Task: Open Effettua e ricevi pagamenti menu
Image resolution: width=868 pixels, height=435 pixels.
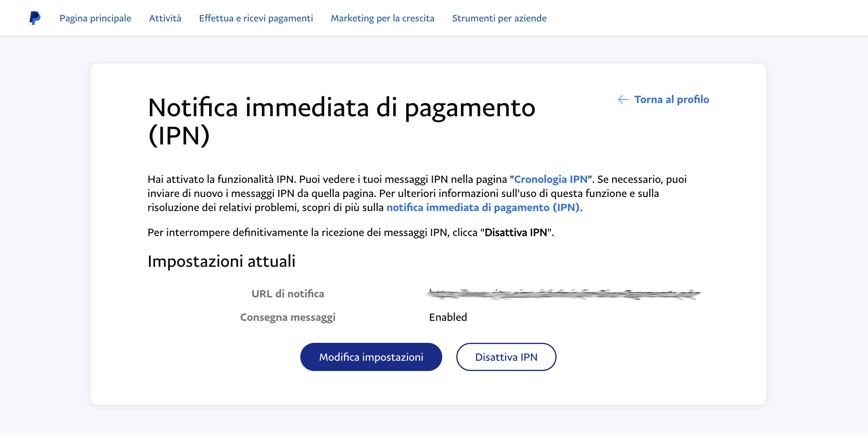Action: [256, 18]
